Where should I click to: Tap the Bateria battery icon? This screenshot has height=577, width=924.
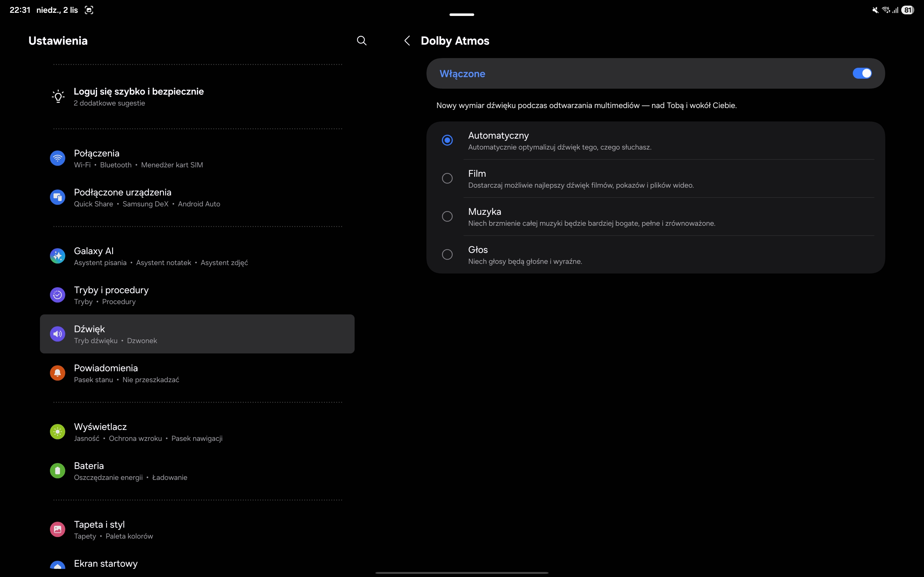coord(58,471)
